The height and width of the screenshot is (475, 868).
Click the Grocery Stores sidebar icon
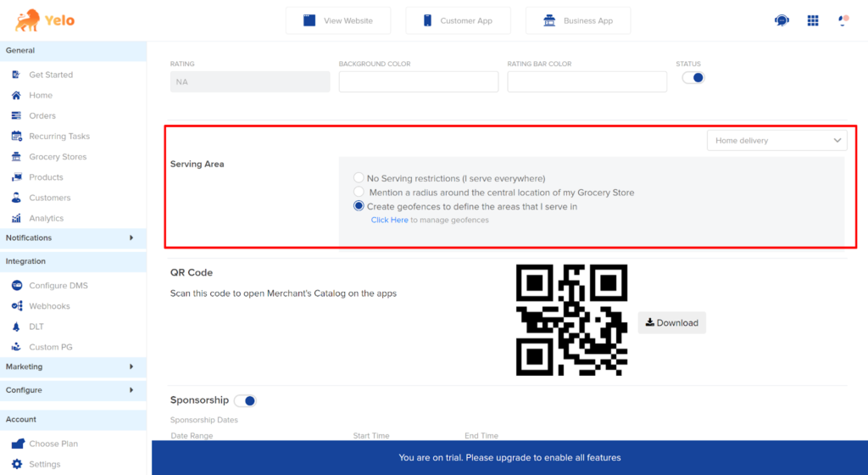[17, 157]
